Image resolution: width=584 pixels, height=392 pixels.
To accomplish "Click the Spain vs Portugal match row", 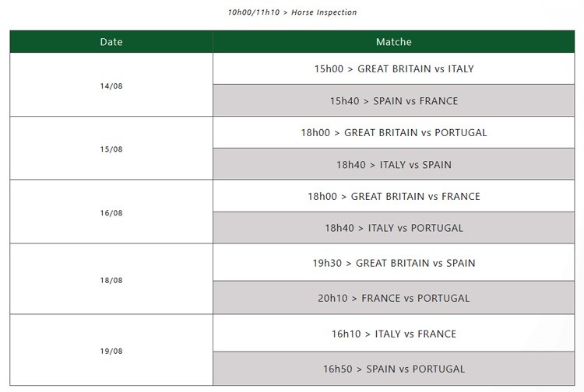I will pos(393,369).
